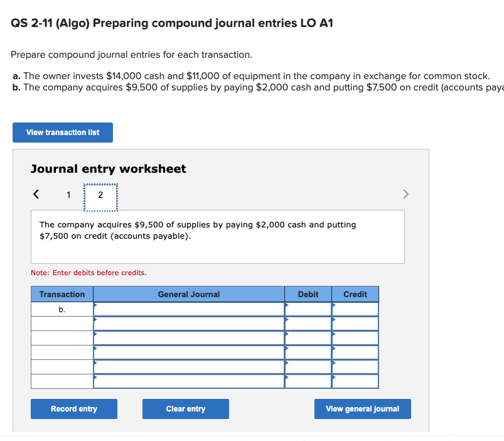504x441 pixels.
Task: Select the currently active tab 2
Action: coord(100,195)
